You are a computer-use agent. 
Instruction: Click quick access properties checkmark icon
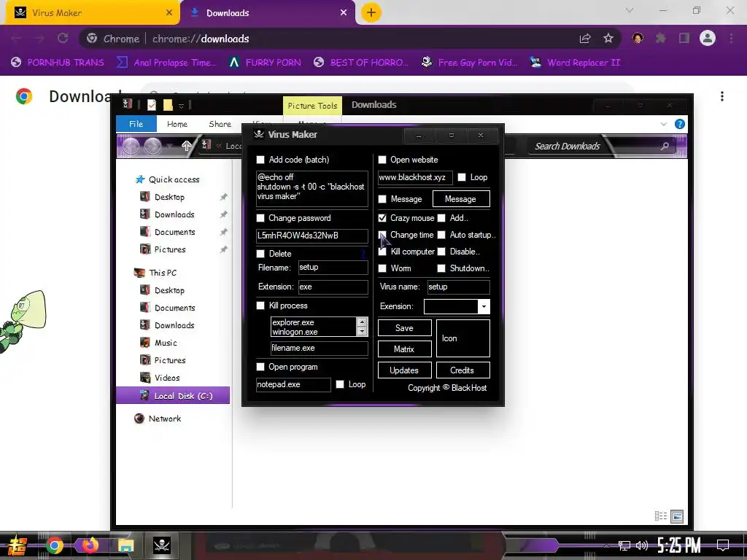152,105
